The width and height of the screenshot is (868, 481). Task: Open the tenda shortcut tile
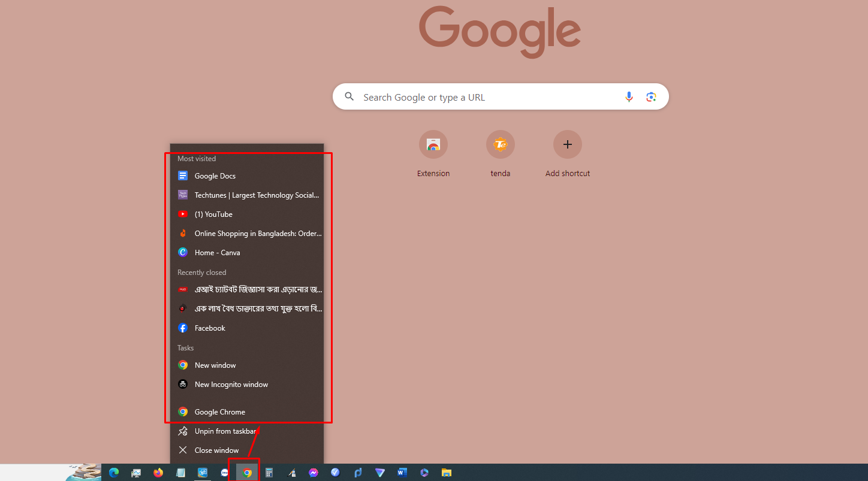point(501,154)
